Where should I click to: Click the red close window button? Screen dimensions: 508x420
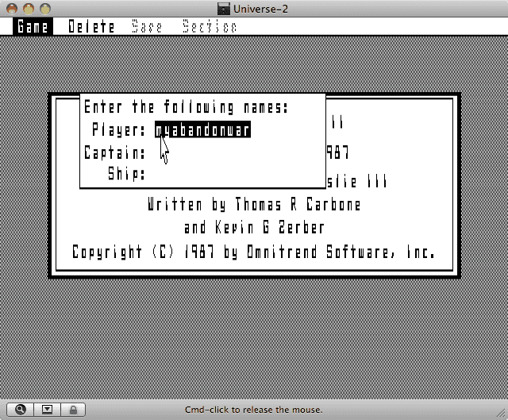12,9
